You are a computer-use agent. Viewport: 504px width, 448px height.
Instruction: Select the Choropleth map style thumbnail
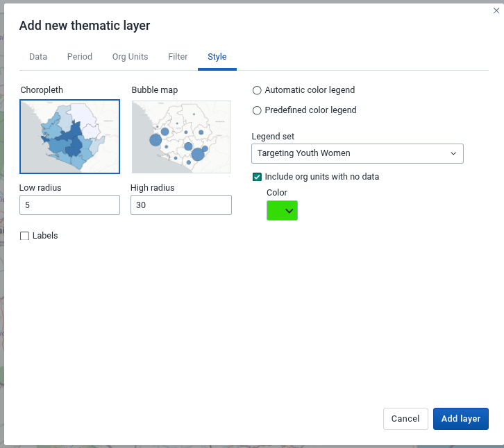click(69, 137)
